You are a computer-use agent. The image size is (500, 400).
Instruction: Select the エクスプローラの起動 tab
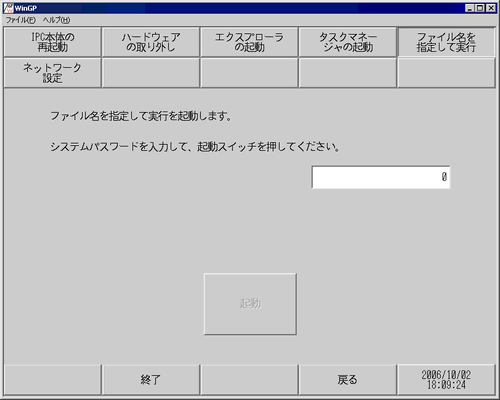coord(249,42)
